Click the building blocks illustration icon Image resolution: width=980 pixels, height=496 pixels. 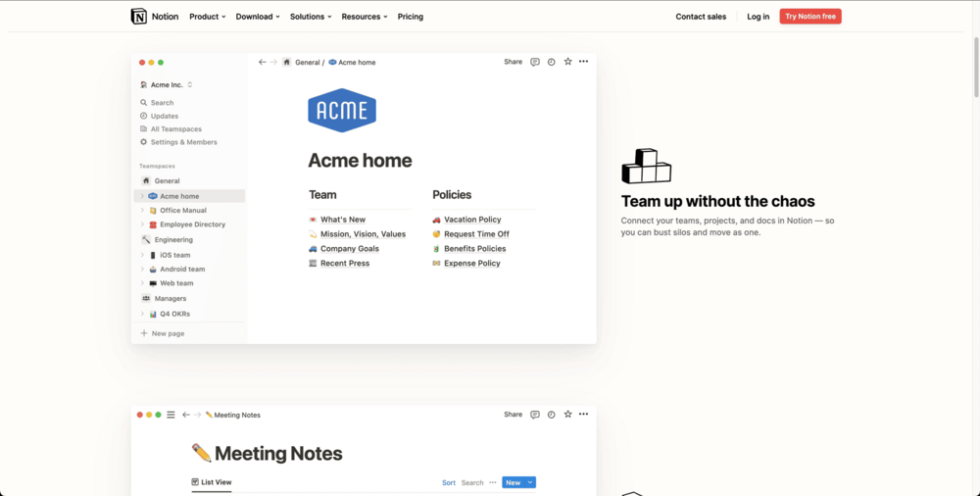[x=646, y=166]
